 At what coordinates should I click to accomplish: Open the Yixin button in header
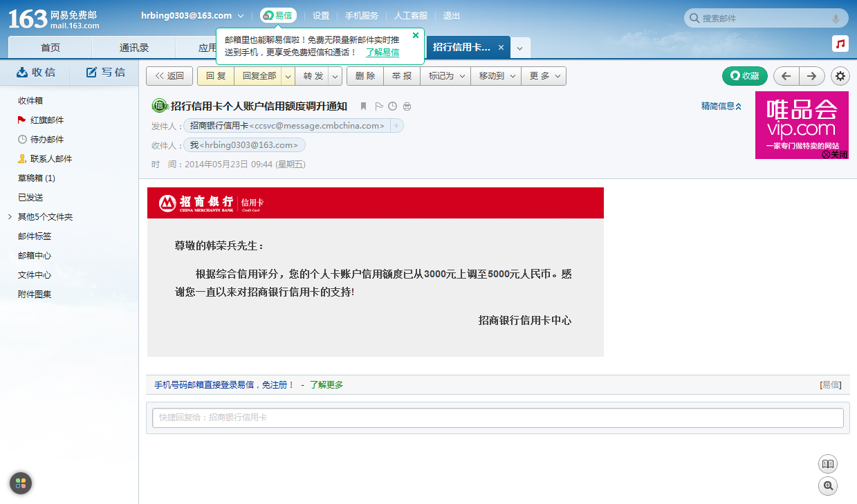[278, 15]
